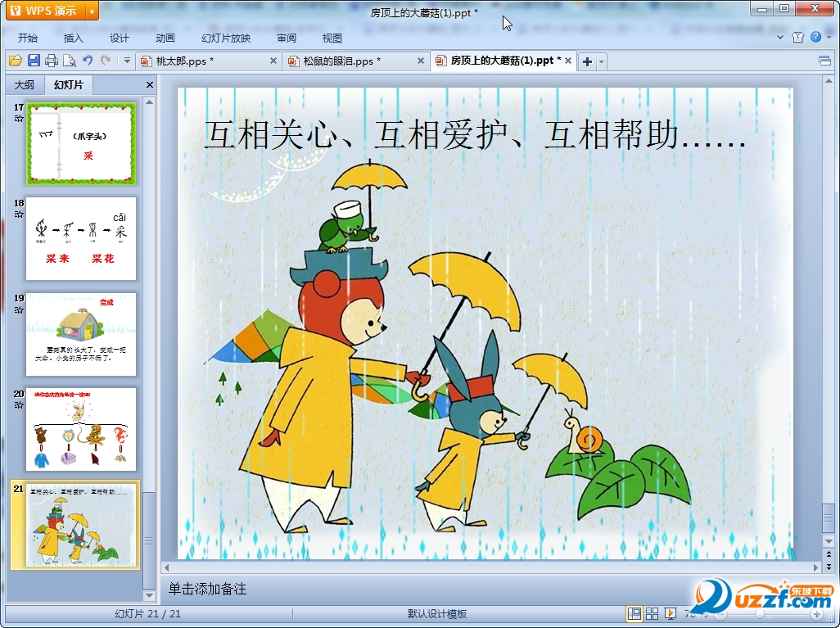This screenshot has width=840, height=628.
Task: Switch to the 大纲 outline pane tab
Action: coord(24,84)
